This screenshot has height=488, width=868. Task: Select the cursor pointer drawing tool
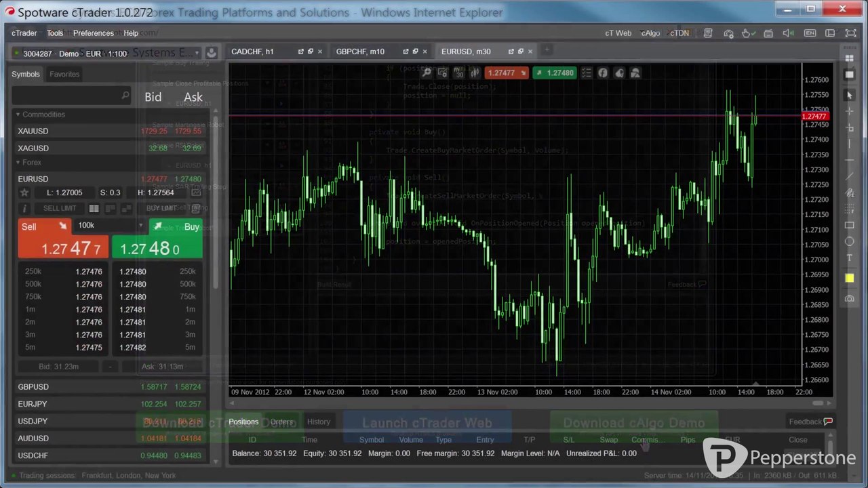coord(850,96)
